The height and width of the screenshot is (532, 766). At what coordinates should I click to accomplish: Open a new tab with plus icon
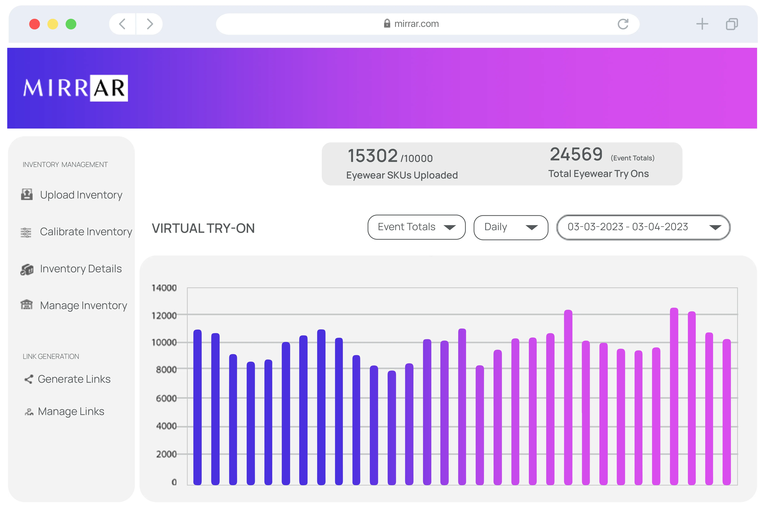[x=702, y=24]
